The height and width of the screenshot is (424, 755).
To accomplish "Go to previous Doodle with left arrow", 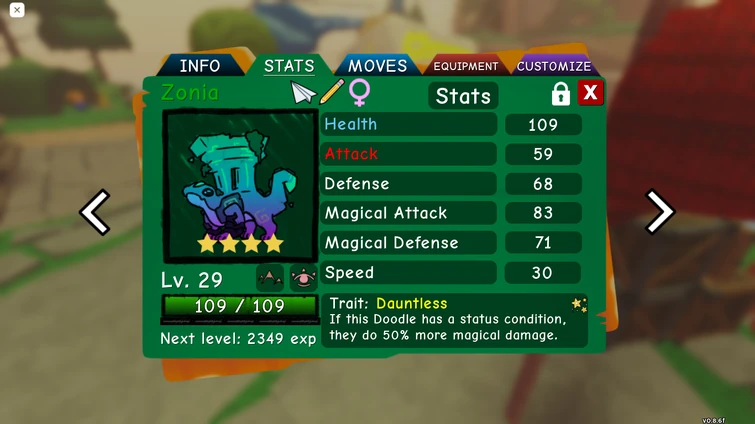I will (x=95, y=212).
